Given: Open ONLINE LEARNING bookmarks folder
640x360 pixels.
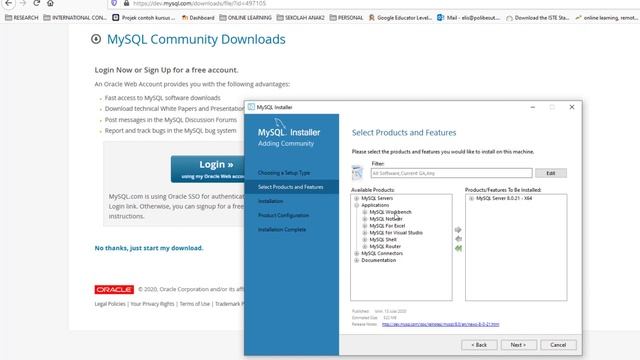Looking at the screenshot, I should click(x=245, y=18).
